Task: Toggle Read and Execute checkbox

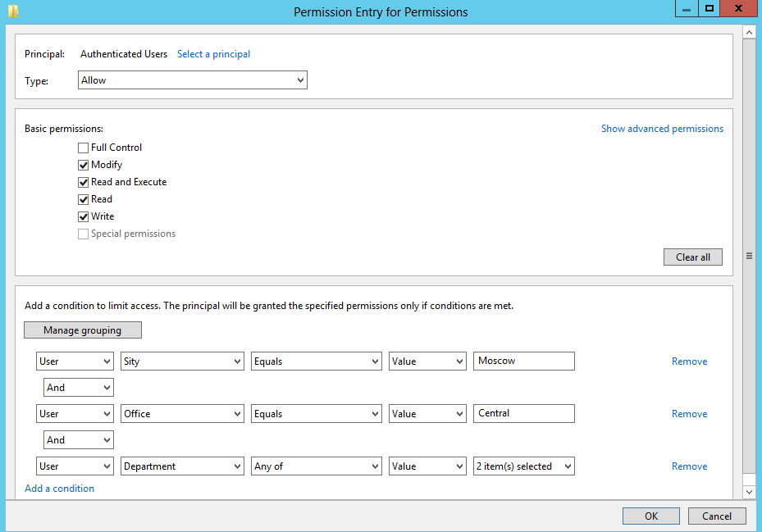Action: 83,182
